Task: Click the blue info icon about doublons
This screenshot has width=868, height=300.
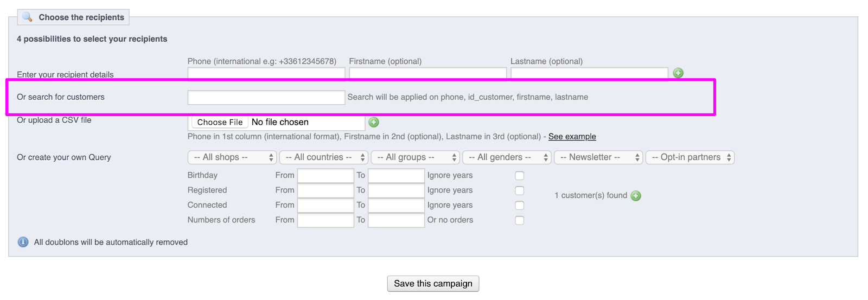Action: click(x=23, y=242)
